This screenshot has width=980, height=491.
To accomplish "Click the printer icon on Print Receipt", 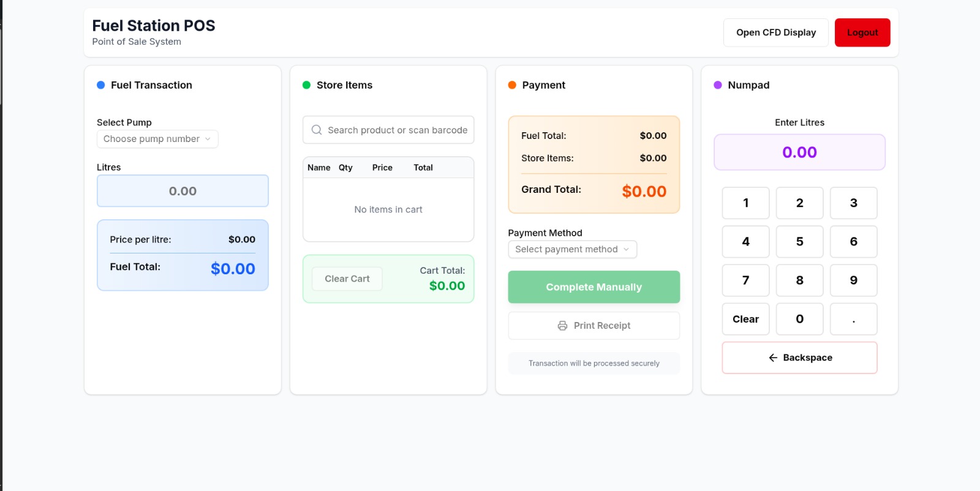I will coord(562,326).
